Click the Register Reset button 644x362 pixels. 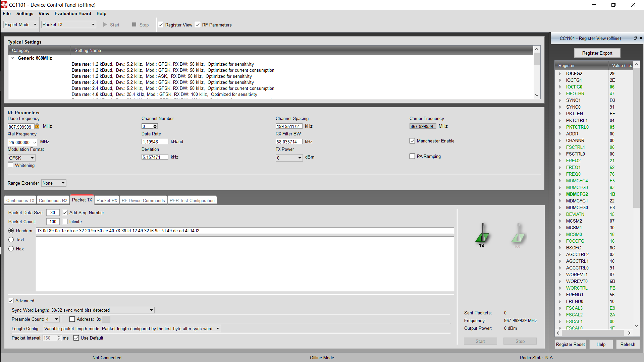(x=570, y=344)
